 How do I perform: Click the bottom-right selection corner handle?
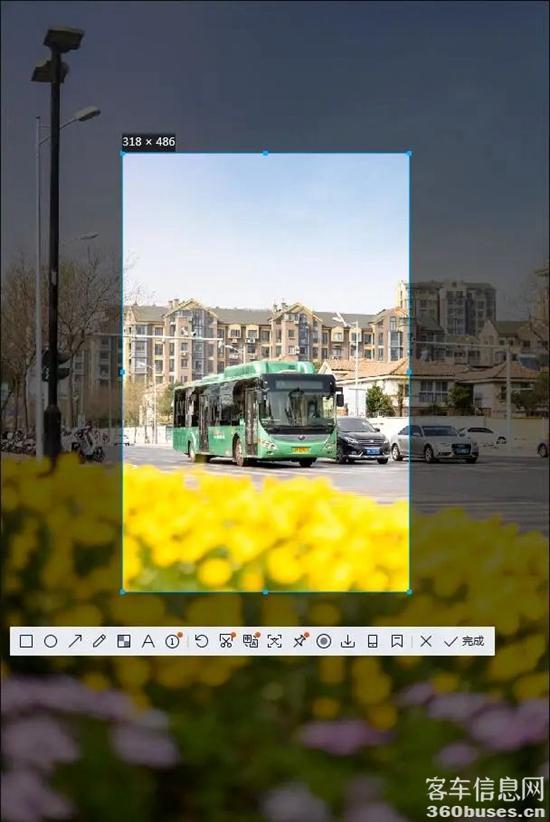(409, 592)
